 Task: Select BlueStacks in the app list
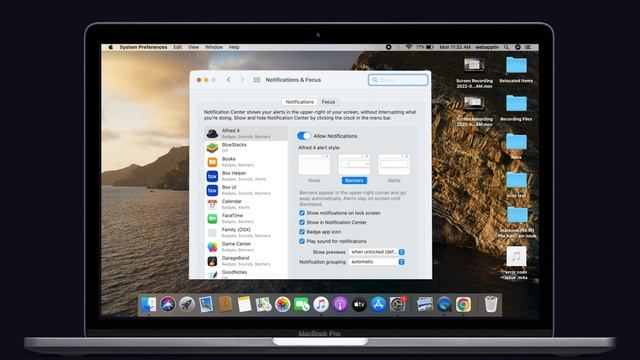point(246,148)
